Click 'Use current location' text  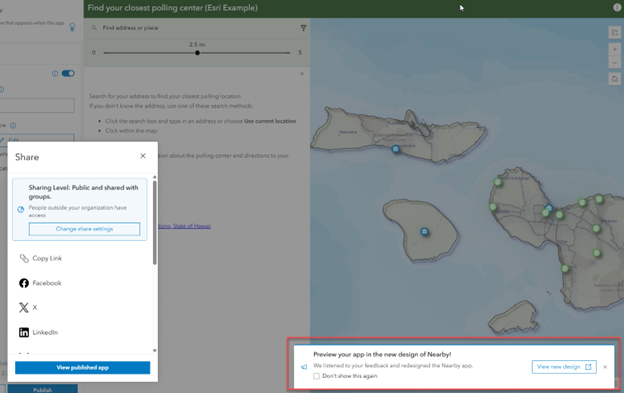click(270, 121)
